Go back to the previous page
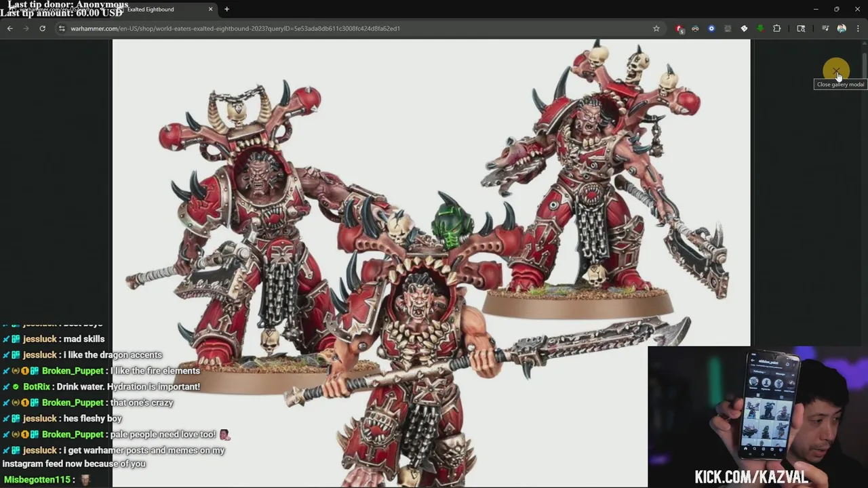This screenshot has width=868, height=488. pos(10,28)
